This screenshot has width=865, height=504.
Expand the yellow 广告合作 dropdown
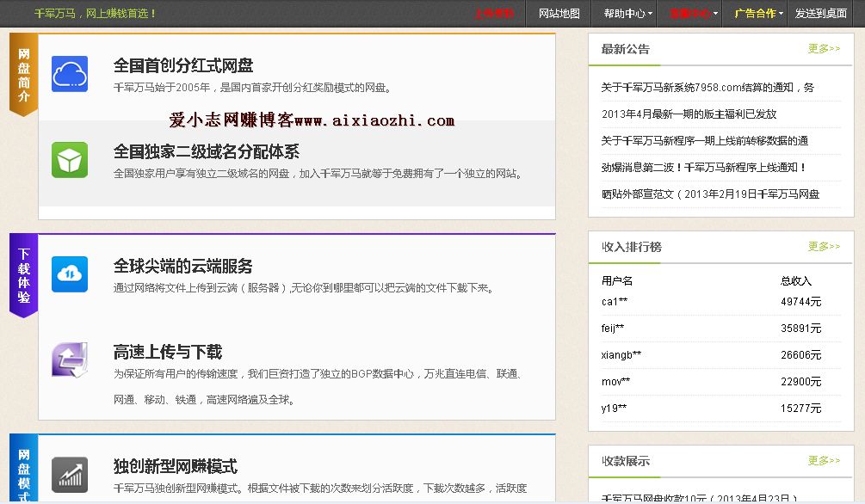[x=758, y=14]
